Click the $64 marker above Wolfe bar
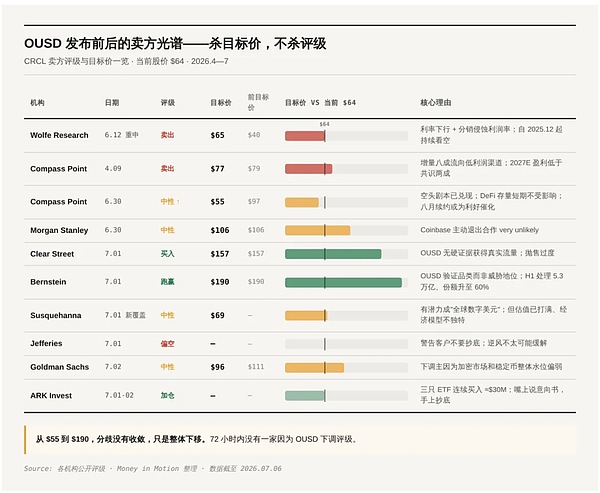600x493 pixels. 324,124
